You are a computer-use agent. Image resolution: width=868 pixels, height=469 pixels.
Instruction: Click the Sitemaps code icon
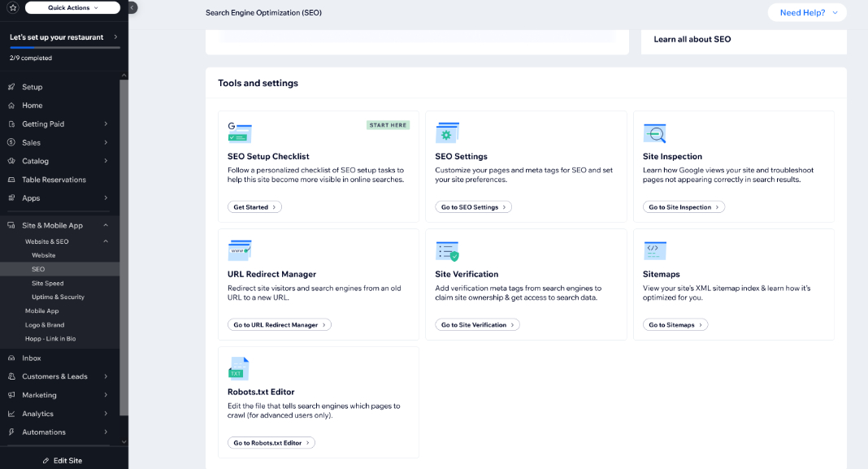coord(653,249)
